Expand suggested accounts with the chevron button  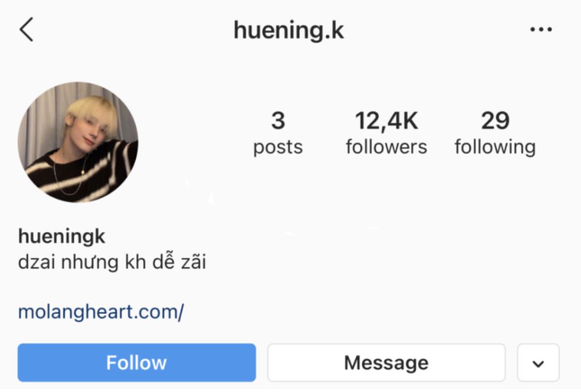[x=538, y=363]
